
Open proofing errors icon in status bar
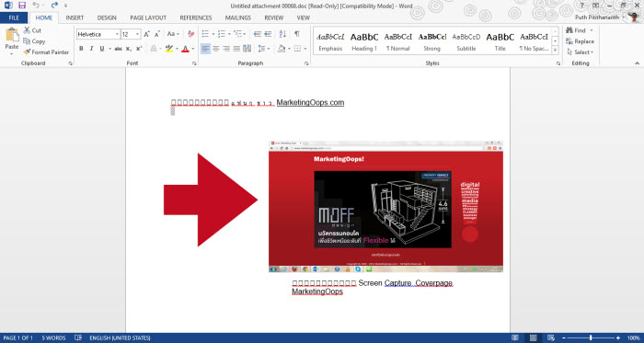[78, 338]
